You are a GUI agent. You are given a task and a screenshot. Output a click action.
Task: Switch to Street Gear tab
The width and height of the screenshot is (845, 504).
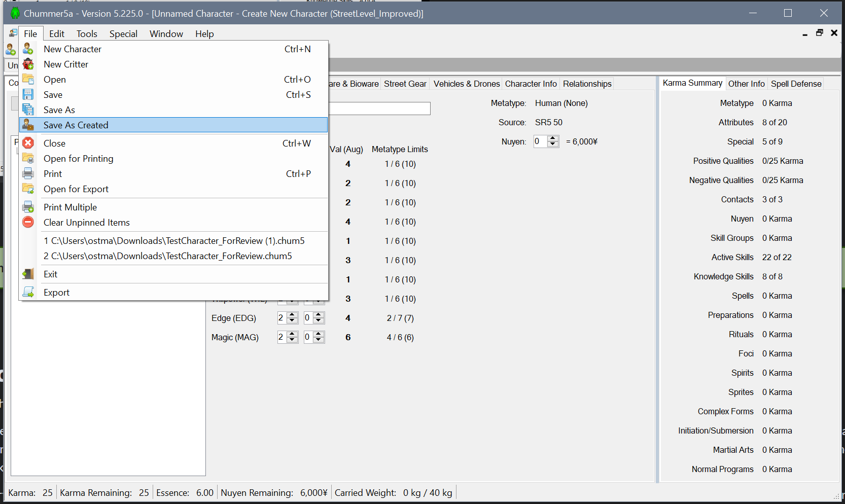(405, 84)
